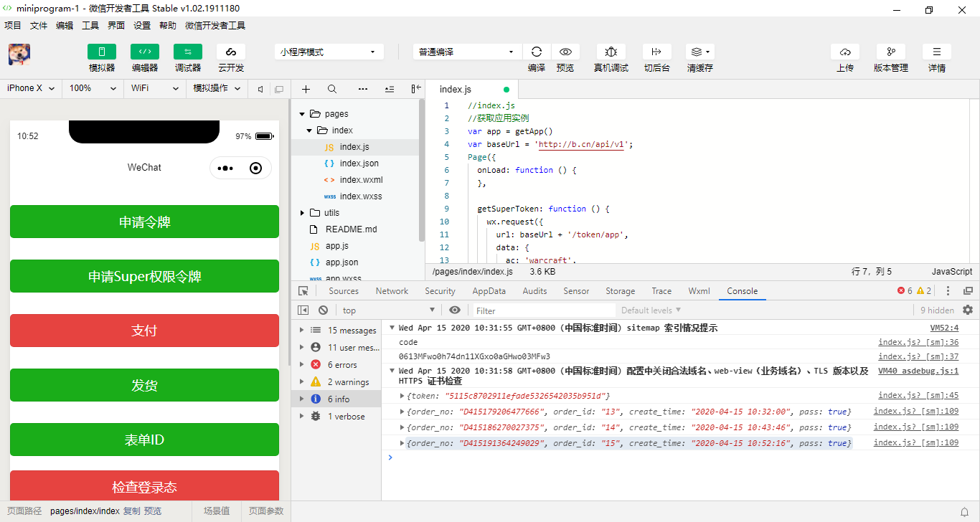This screenshot has width=980, height=522.
Task: Open the clear cache (清缓存) menu
Action: click(699, 52)
